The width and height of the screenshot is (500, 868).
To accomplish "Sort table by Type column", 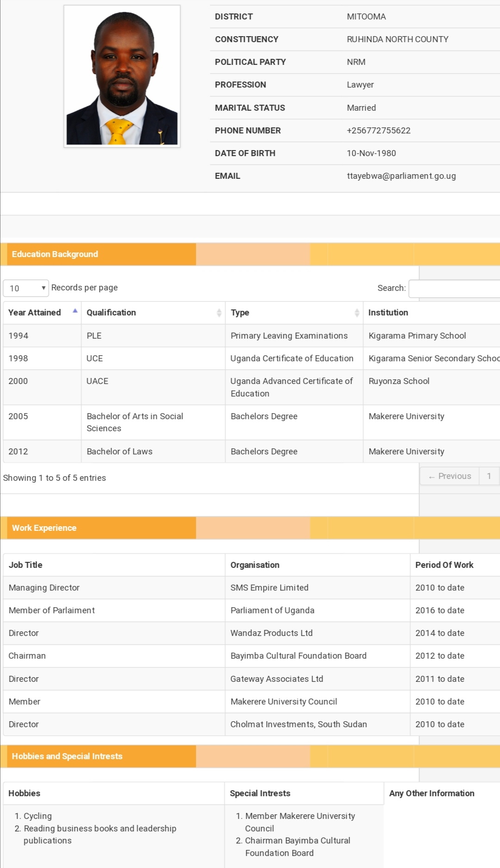I will [x=294, y=313].
